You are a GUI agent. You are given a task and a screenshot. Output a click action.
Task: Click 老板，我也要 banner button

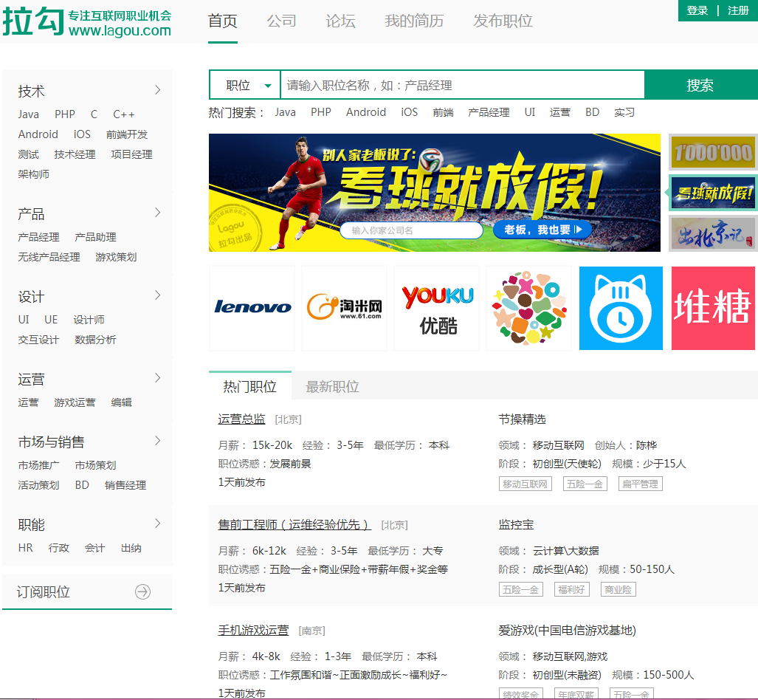(542, 230)
